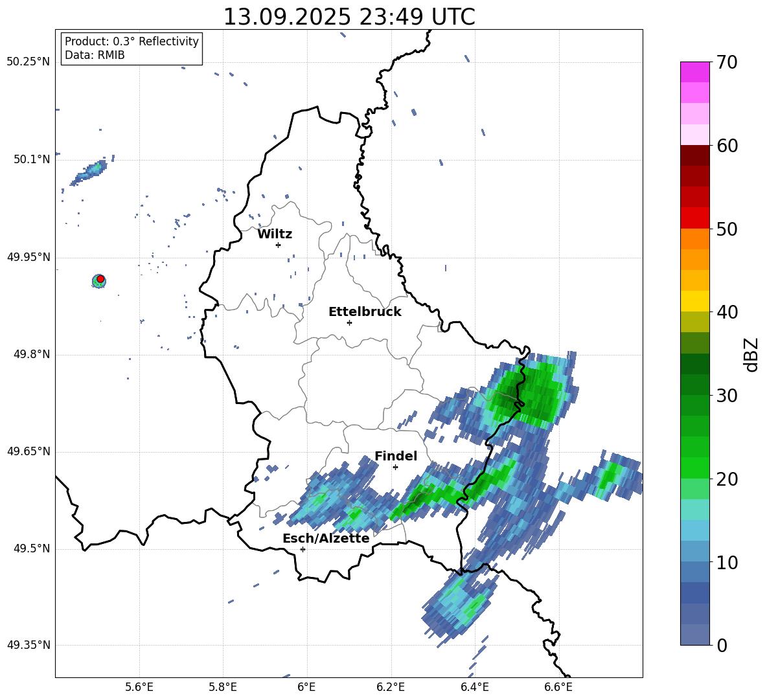Click the 6.4°E longitude tick label
This screenshot has width=767, height=700.
(474, 687)
